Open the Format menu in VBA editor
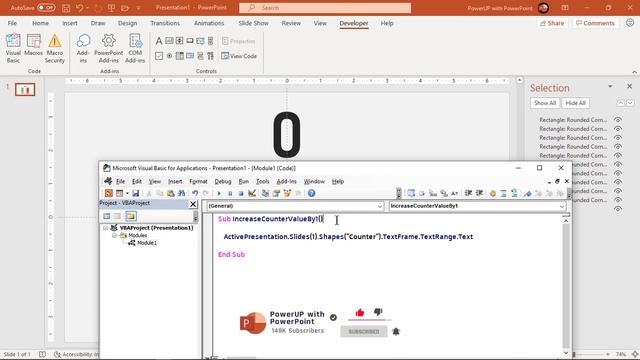 pos(198,182)
